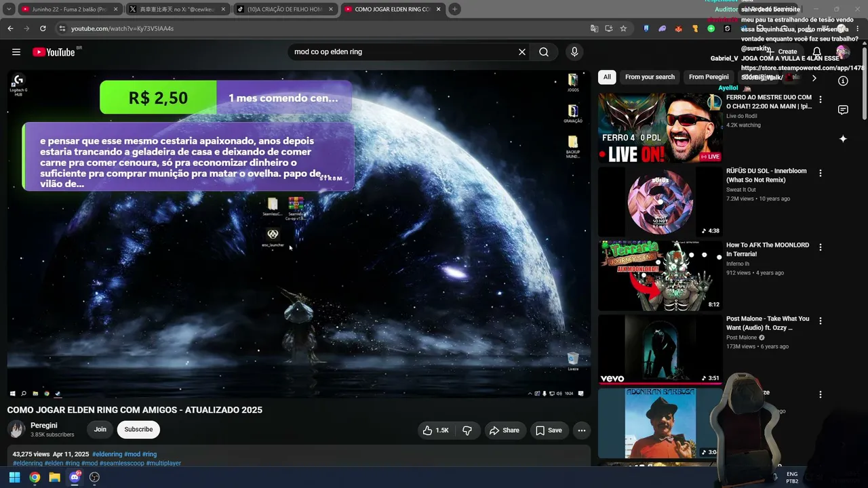Open RÜFÜS DU SOL Innerbloom thumbnail
868x488 pixels.
coord(660,201)
